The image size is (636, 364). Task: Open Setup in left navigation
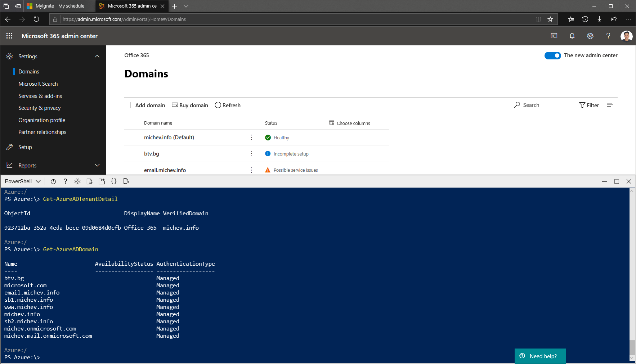pyautogui.click(x=25, y=147)
